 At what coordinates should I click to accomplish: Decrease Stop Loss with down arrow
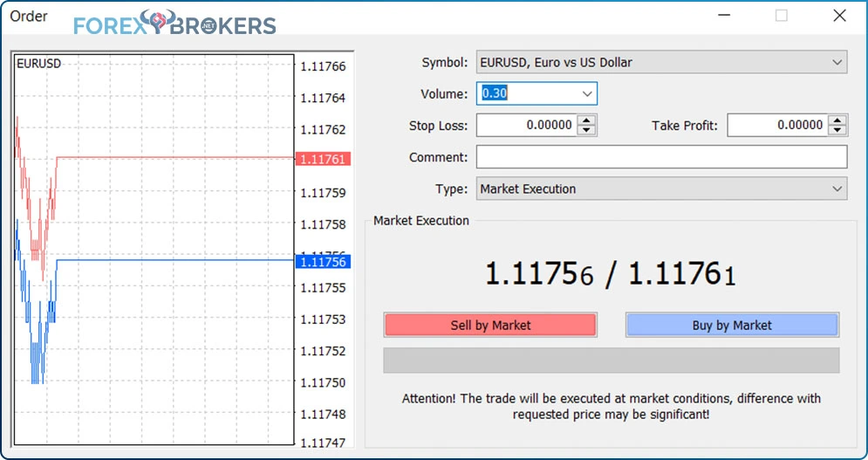[586, 130]
